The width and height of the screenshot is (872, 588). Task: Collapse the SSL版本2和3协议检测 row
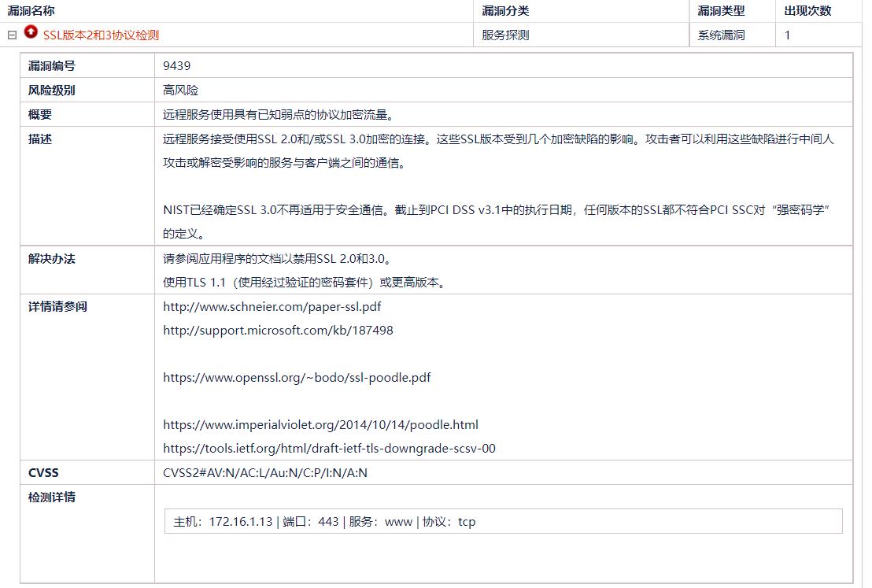point(13,35)
